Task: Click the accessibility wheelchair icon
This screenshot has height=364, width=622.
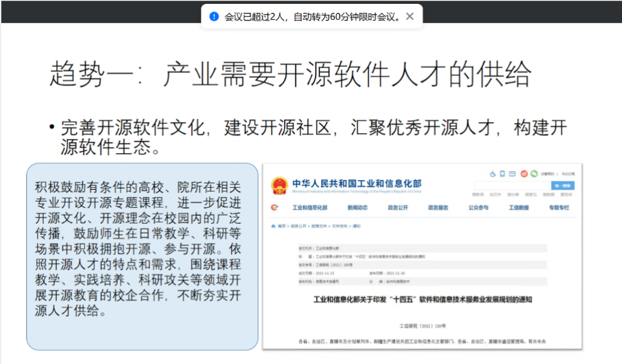Action: click(493, 174)
